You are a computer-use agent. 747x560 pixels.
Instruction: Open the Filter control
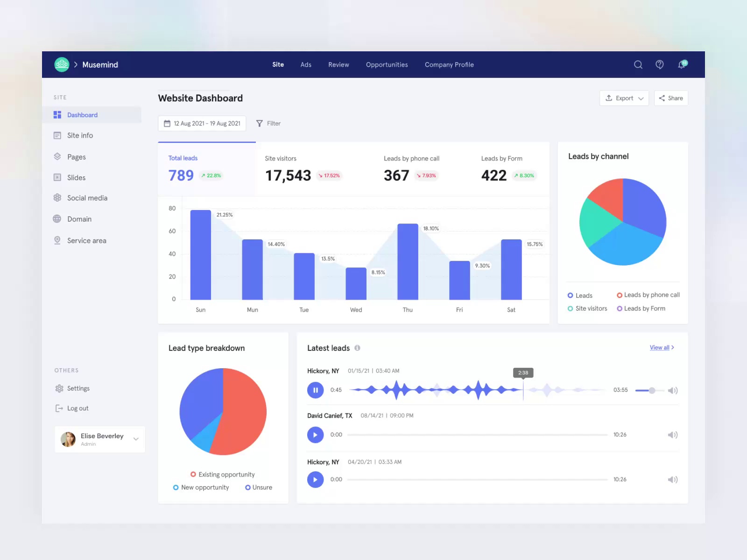click(268, 123)
